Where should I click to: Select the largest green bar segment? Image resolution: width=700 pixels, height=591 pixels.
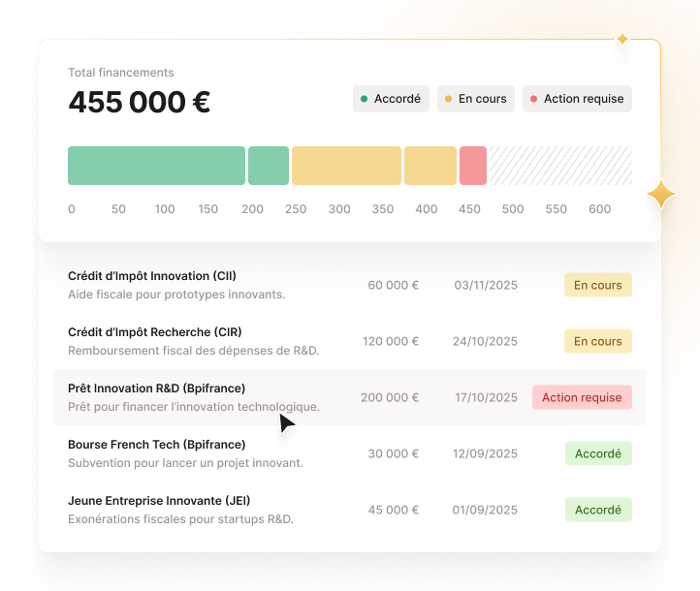coord(156,166)
